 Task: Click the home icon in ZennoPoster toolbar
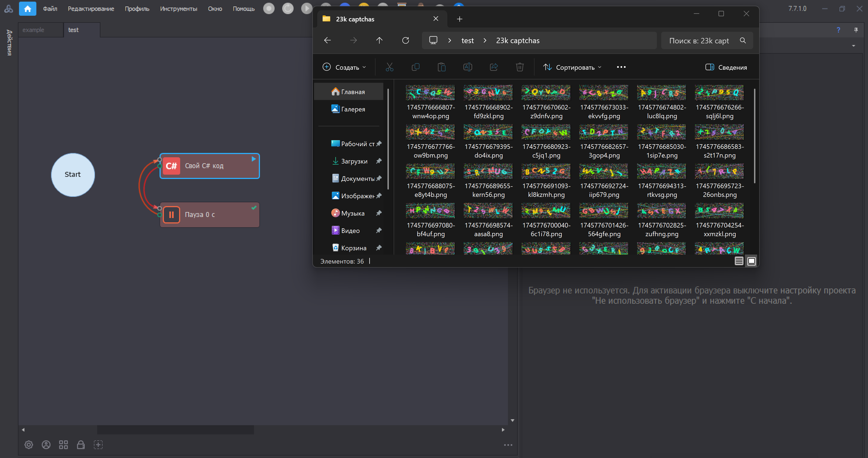pyautogui.click(x=28, y=9)
